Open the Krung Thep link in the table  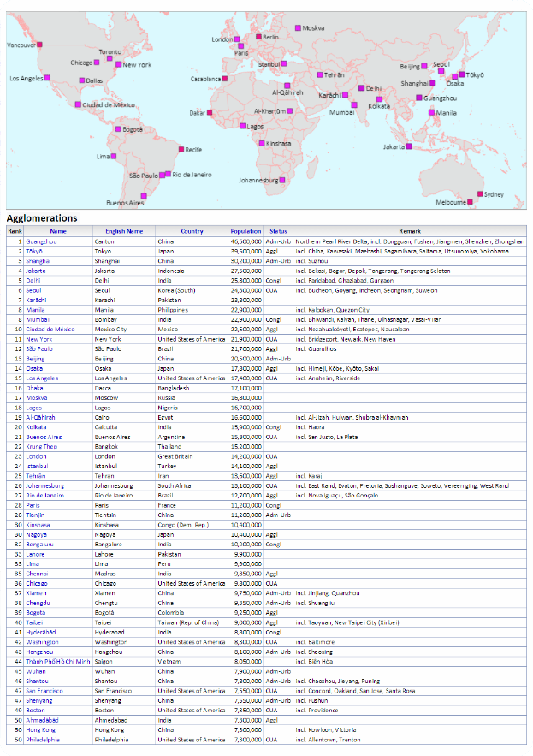click(41, 446)
